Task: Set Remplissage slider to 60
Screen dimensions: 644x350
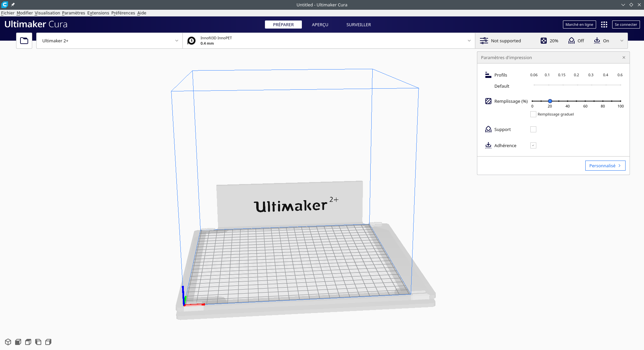Action: (x=585, y=101)
